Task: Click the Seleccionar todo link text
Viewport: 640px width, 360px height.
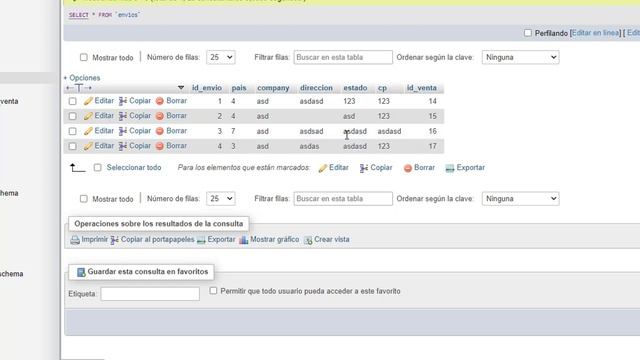Action: pyautogui.click(x=134, y=168)
